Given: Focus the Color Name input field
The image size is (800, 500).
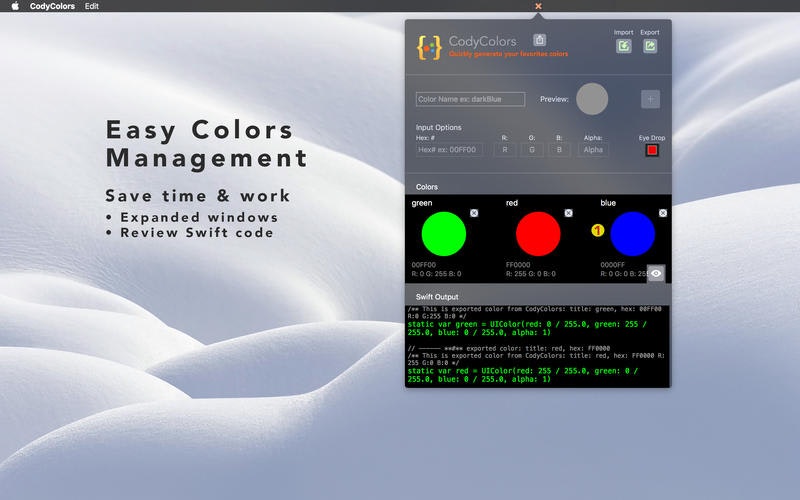Looking at the screenshot, I should coord(470,99).
